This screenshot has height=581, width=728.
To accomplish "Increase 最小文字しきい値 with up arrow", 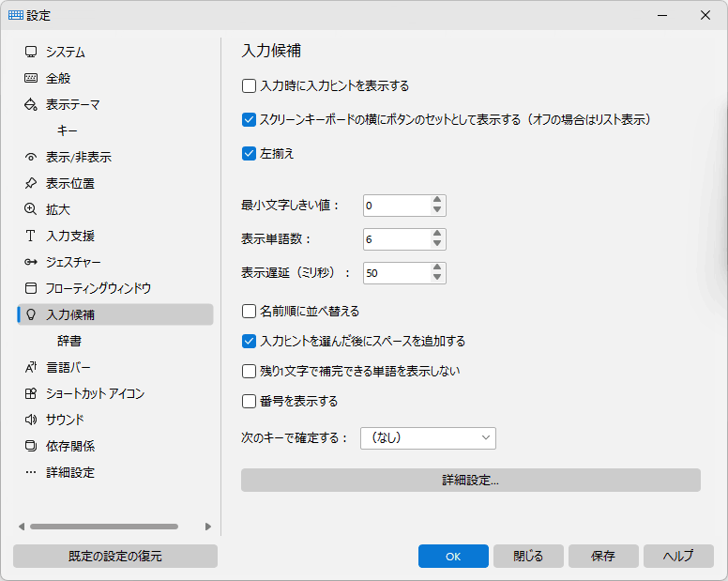I will point(437,200).
